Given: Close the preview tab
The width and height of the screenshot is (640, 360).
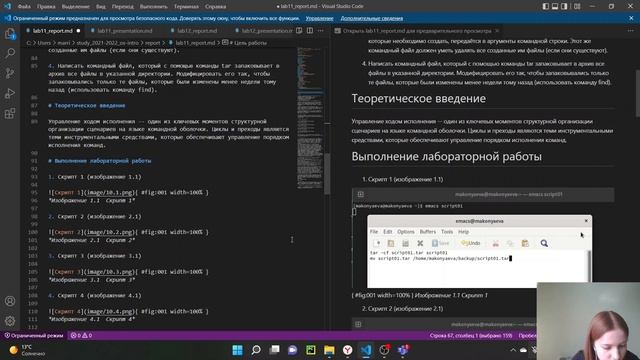Looking at the screenshot, I should pos(497,31).
